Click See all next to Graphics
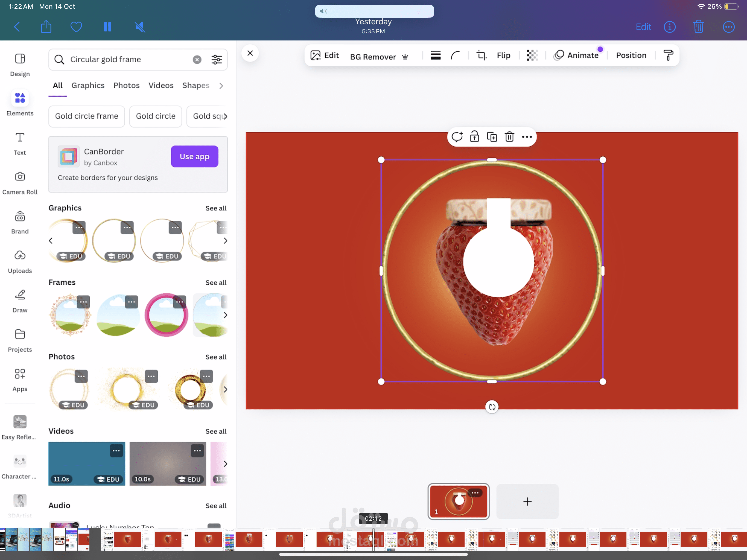Image resolution: width=747 pixels, height=560 pixels. 216,208
